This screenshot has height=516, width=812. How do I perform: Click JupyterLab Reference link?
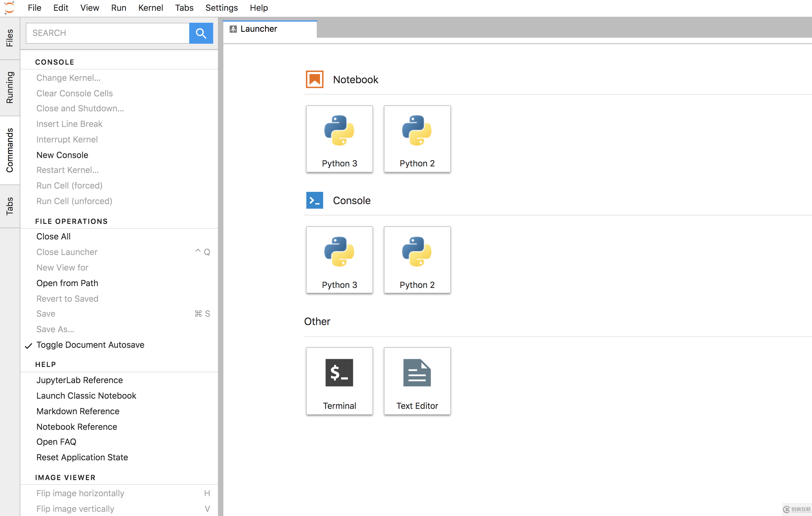[80, 380]
